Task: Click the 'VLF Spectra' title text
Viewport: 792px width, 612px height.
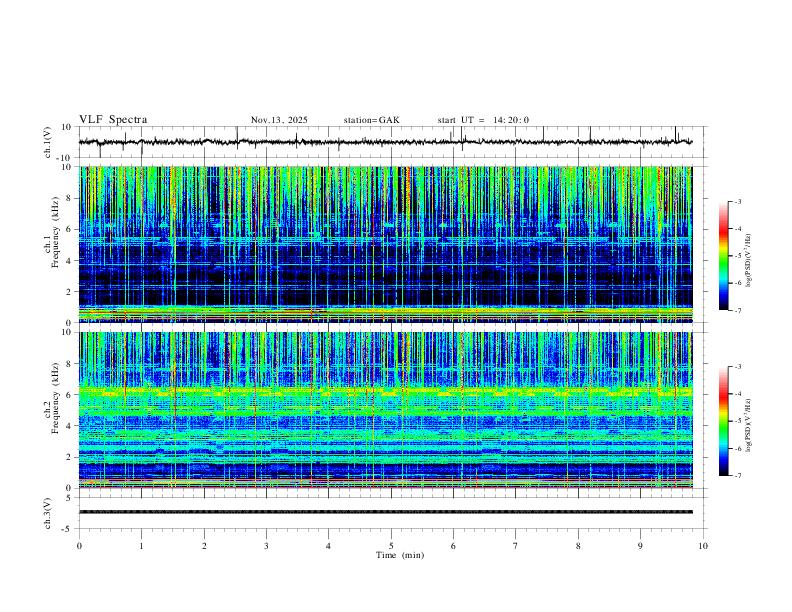Action: [x=113, y=120]
